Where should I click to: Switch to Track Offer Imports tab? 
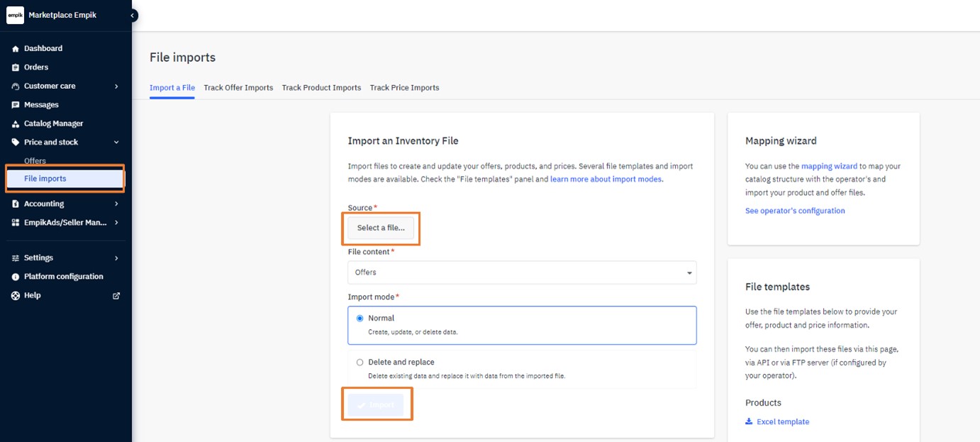pyautogui.click(x=238, y=88)
